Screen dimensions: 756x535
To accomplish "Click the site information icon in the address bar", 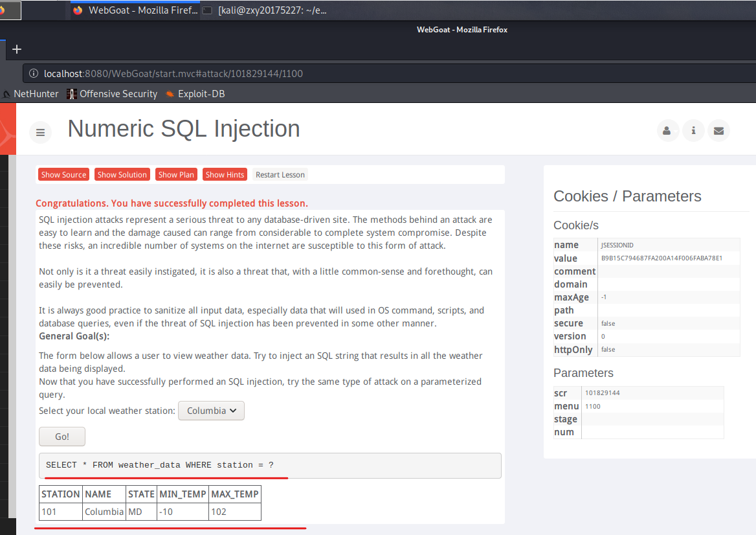I will 34,73.
